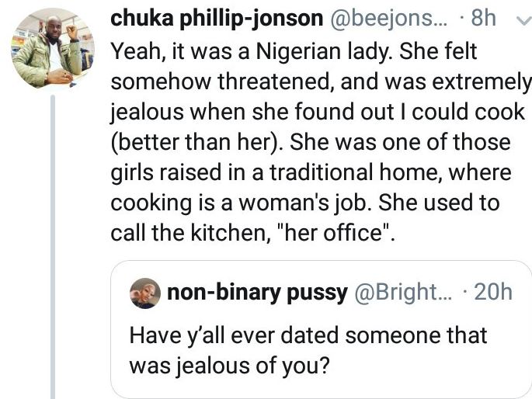Click the text '(better than her)'
Image resolution: width=532 pixels, height=399 pixels.
coord(200,143)
